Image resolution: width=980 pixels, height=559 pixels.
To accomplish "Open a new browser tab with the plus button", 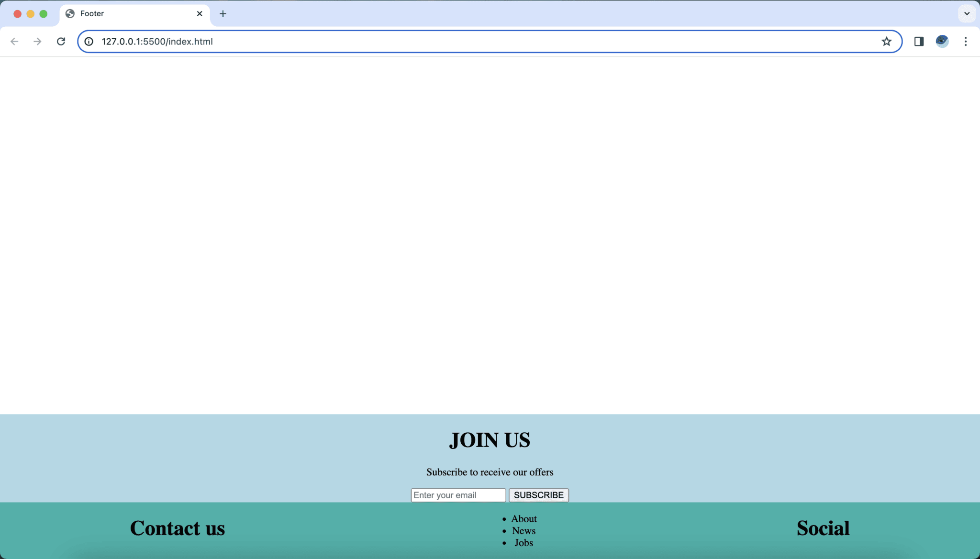I will click(x=223, y=13).
